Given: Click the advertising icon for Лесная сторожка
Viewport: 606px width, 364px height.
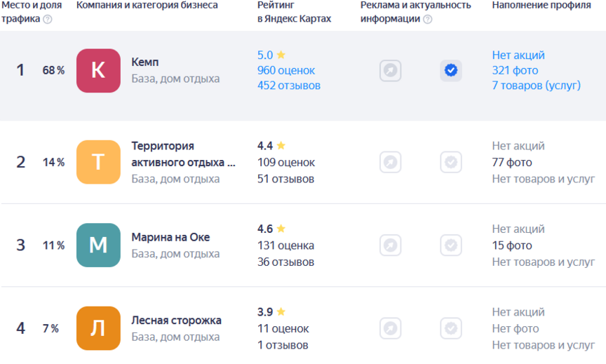Looking at the screenshot, I should (x=391, y=328).
